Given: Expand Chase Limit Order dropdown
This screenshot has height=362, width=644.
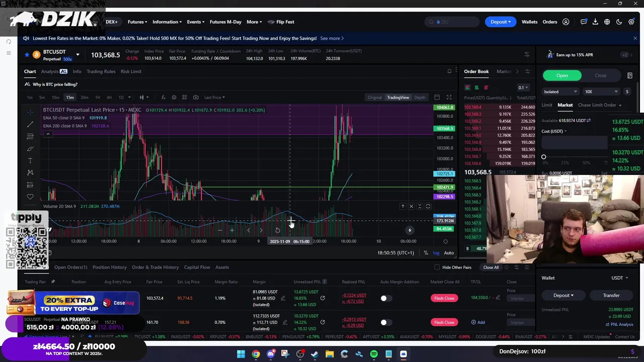Looking at the screenshot, I should [x=599, y=105].
